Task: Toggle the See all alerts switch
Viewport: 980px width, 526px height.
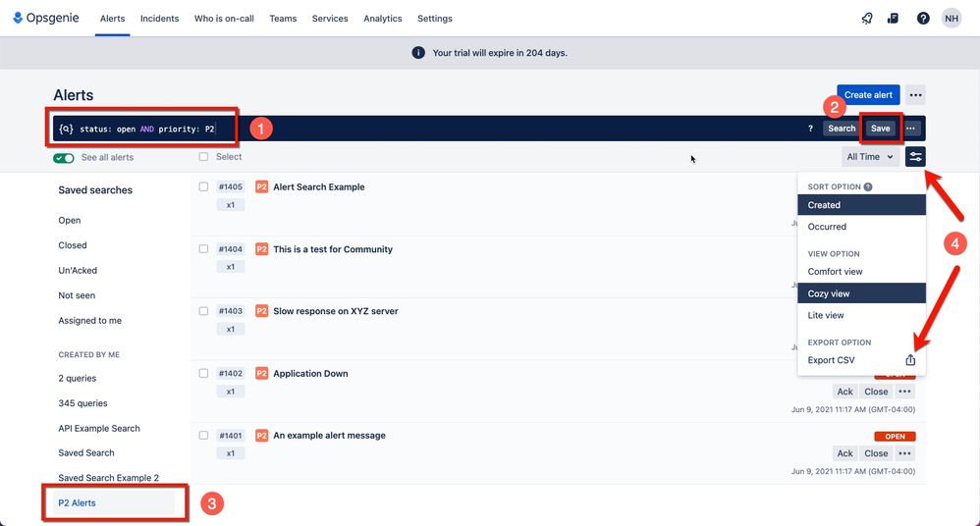Action: pyautogui.click(x=64, y=158)
